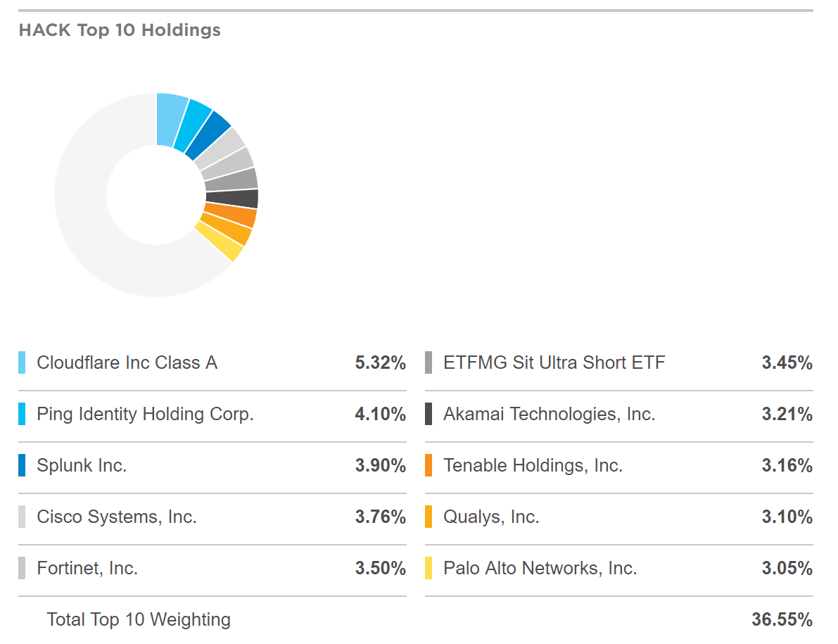Click the Qualys amber legend swatch
This screenshot has width=838, height=644.
(x=428, y=517)
